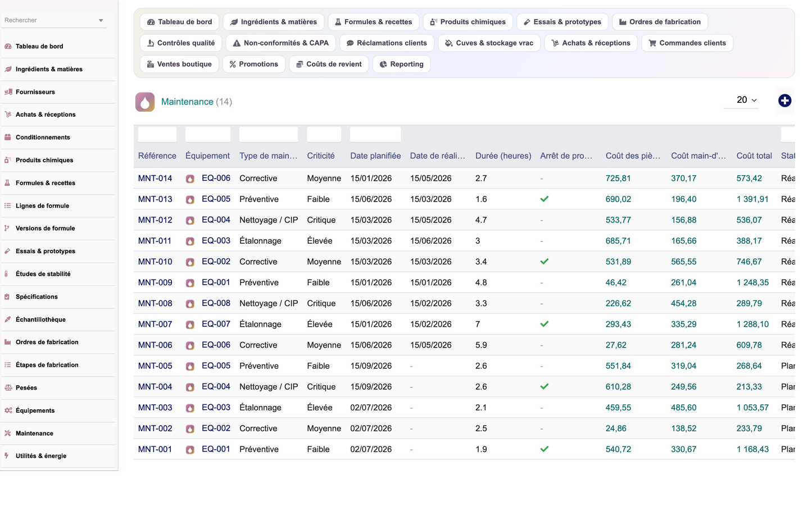812x507 pixels.
Task: Click the Équipement filter input field
Action: click(208, 134)
